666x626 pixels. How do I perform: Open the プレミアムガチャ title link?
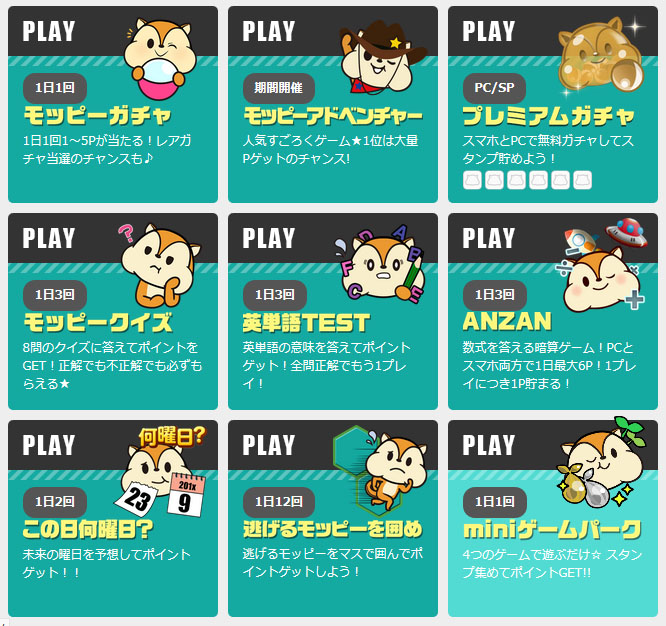pyautogui.click(x=549, y=116)
